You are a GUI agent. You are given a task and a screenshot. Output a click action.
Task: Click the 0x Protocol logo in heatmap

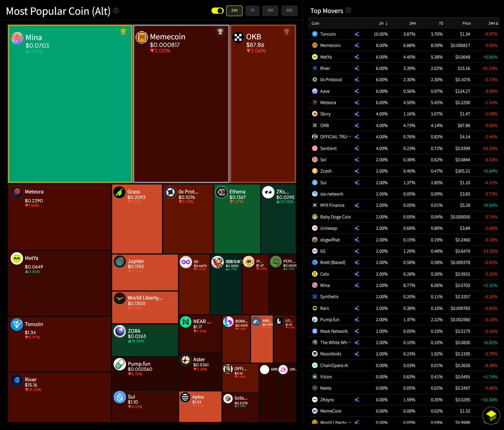pyautogui.click(x=170, y=193)
